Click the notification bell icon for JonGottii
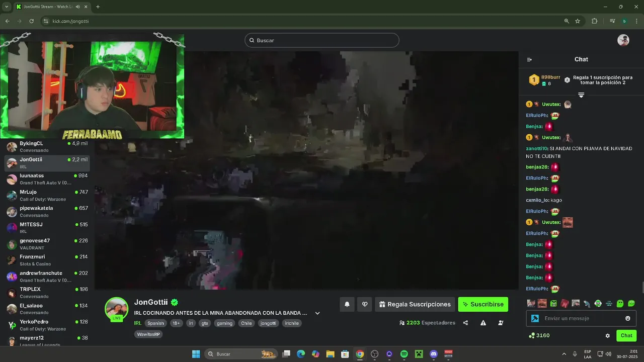 [x=347, y=304]
